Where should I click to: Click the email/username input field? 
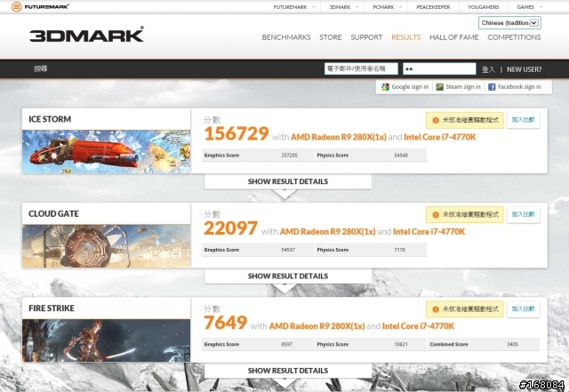tap(361, 68)
